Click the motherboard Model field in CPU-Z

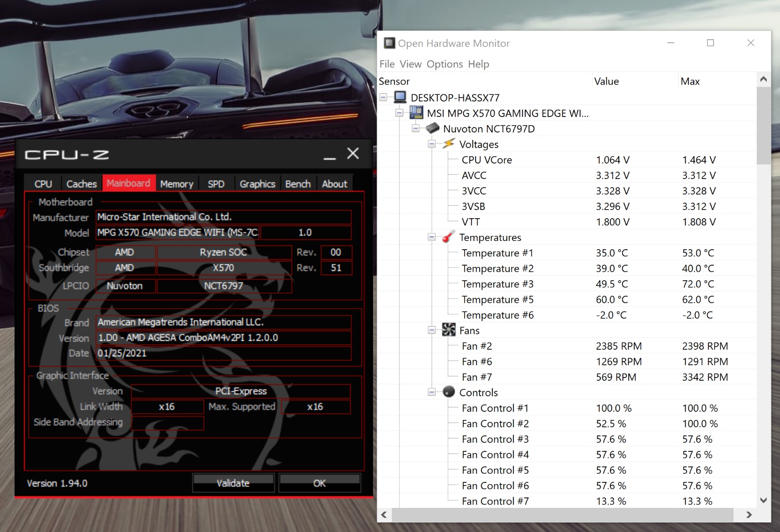[177, 232]
